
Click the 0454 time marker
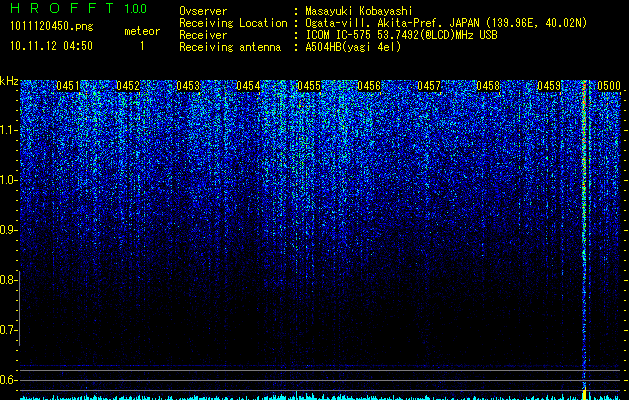click(248, 86)
